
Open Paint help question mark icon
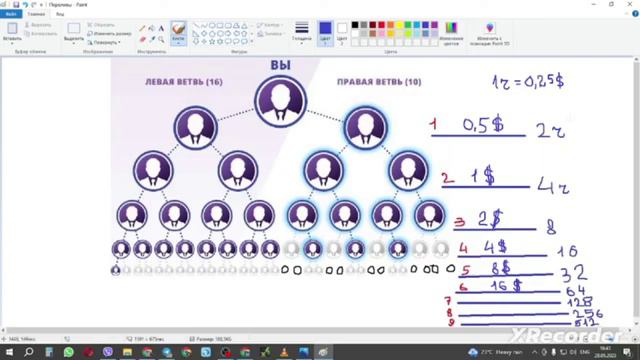pos(635,14)
